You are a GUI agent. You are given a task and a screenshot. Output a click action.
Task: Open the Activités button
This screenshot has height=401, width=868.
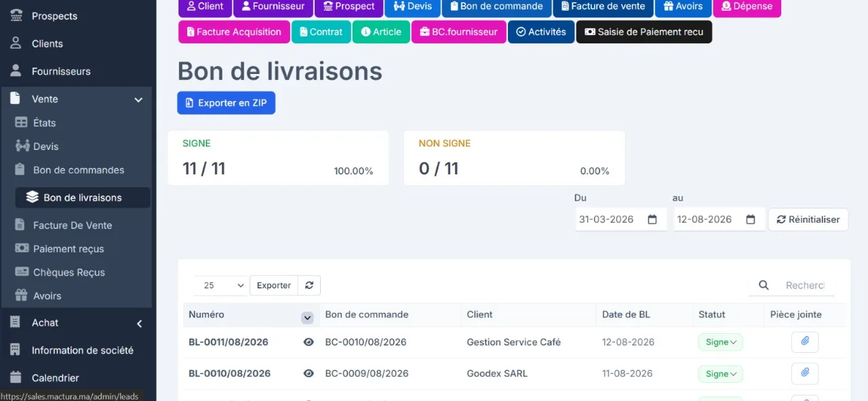pyautogui.click(x=541, y=32)
